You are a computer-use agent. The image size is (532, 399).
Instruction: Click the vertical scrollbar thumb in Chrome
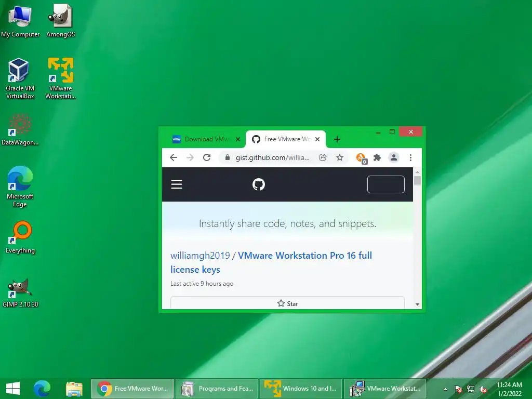pos(417,180)
